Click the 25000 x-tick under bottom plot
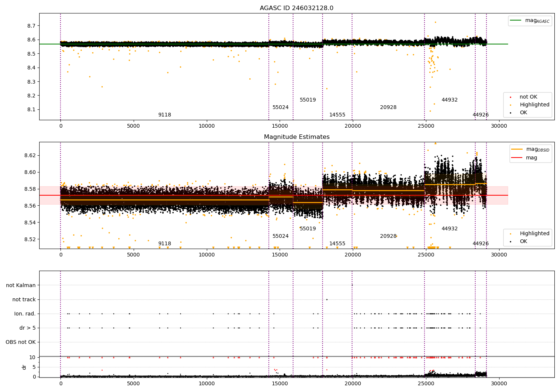The image size is (560, 392). point(426,383)
